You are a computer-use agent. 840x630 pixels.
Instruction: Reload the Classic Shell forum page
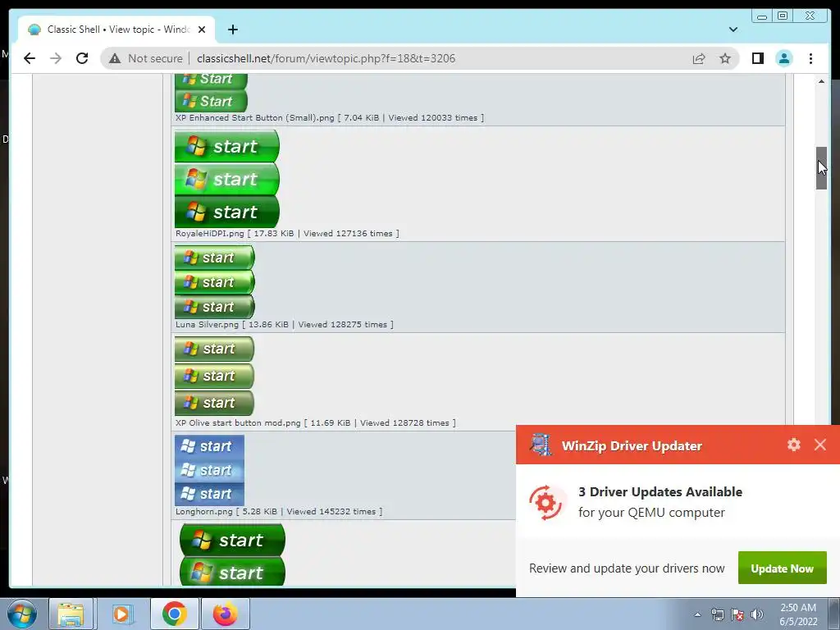[x=82, y=58]
